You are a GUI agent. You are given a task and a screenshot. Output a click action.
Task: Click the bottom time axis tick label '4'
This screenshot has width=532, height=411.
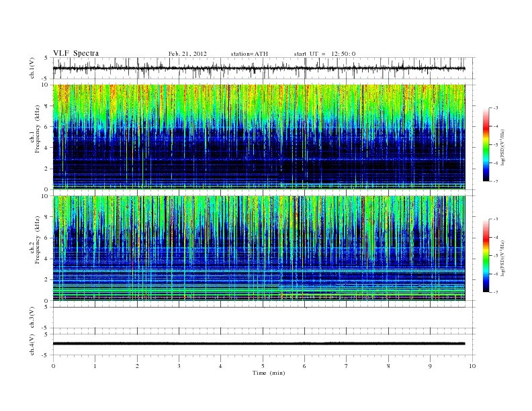pos(220,366)
